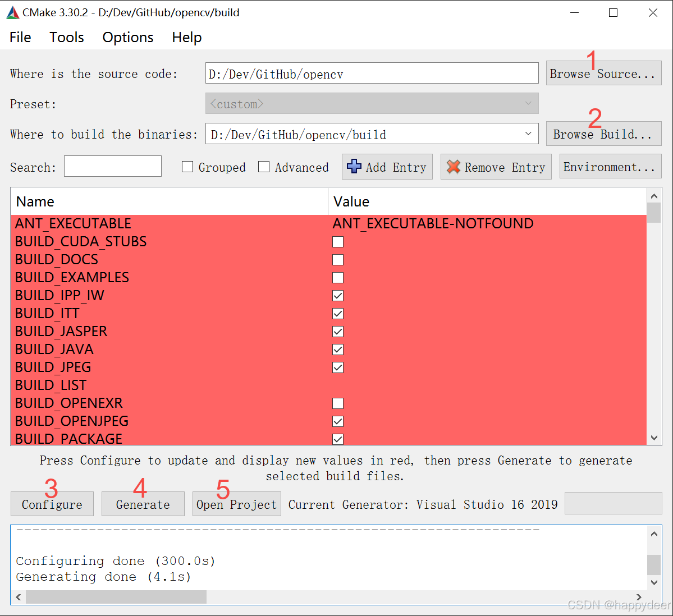This screenshot has height=616, width=673.
Task: Select the ANT_EXECUTABLE entry name
Action: pos(73,223)
